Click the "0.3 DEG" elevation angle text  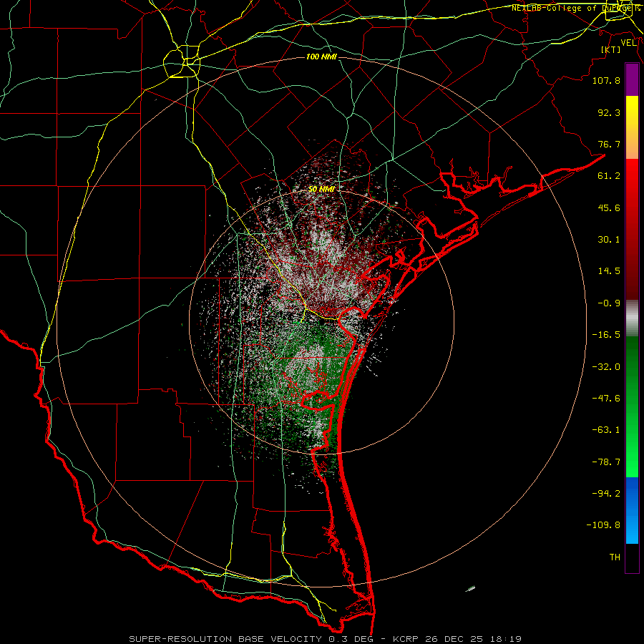click(351, 639)
